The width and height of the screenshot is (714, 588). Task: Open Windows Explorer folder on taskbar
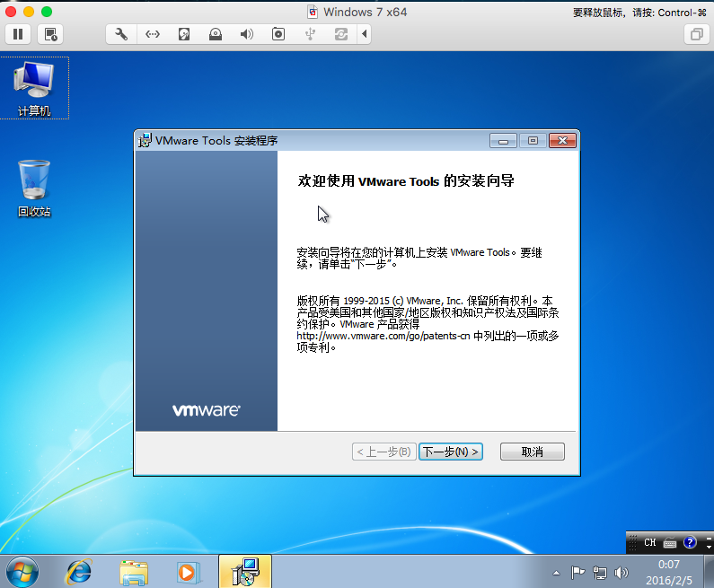134,572
